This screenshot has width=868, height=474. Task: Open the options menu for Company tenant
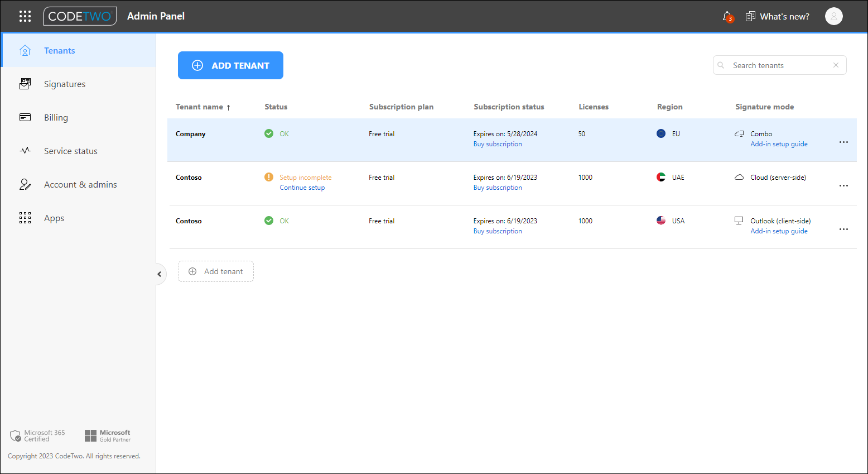click(x=843, y=142)
